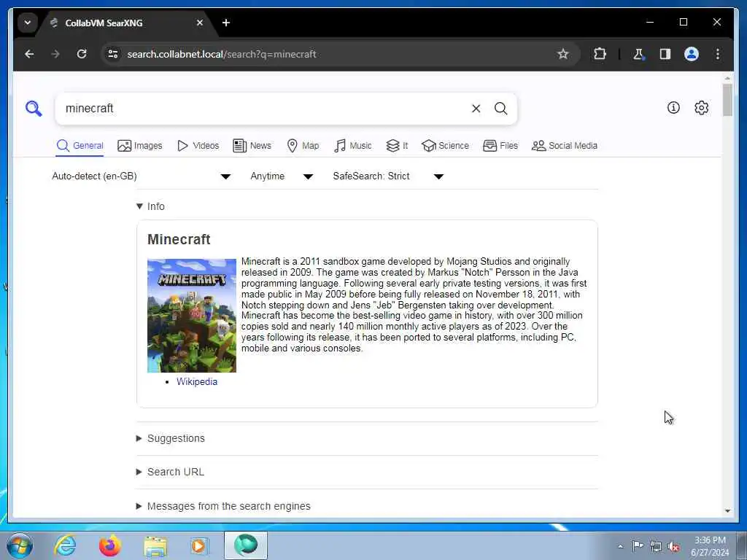Open the Wikipedia link
The image size is (747, 560).
(x=197, y=382)
